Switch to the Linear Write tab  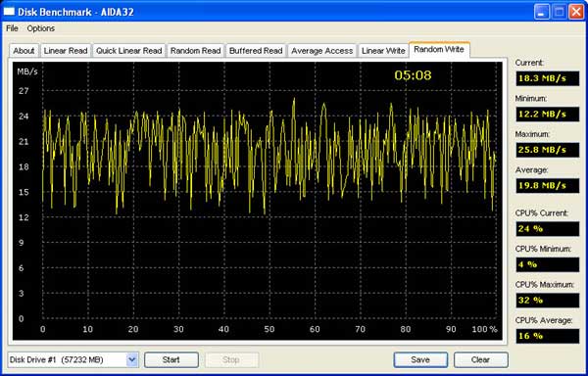coord(383,51)
